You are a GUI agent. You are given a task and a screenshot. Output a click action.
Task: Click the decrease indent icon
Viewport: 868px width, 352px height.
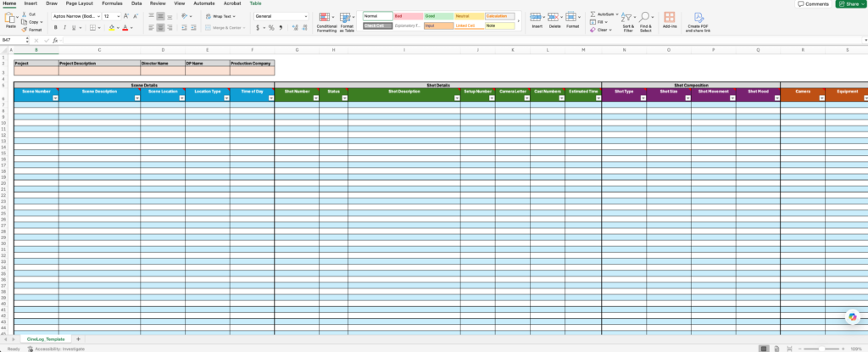click(184, 27)
